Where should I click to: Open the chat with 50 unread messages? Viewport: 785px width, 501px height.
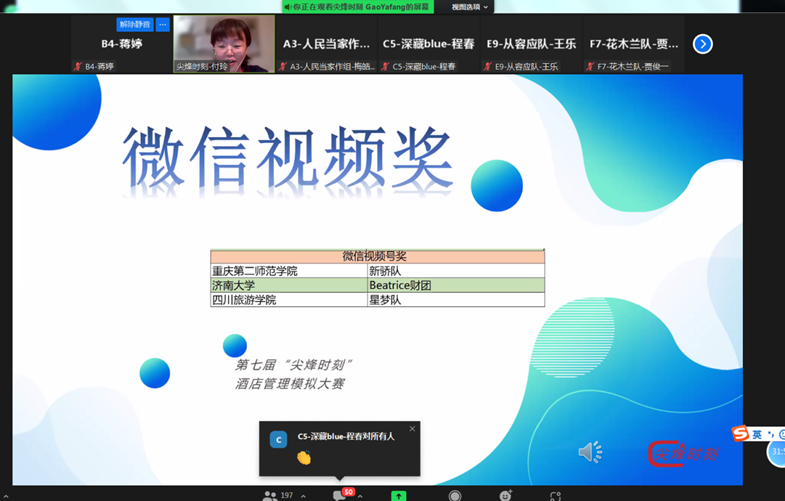coord(340,495)
